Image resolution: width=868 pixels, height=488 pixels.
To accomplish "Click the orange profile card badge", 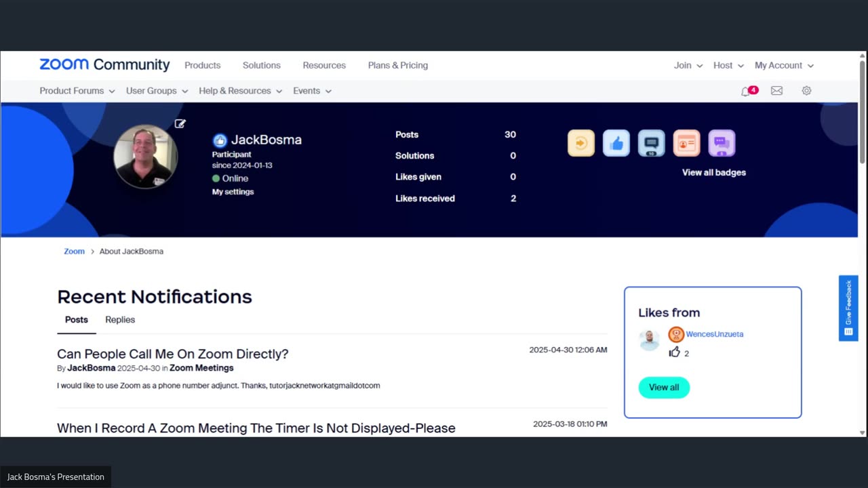I will coord(687,143).
